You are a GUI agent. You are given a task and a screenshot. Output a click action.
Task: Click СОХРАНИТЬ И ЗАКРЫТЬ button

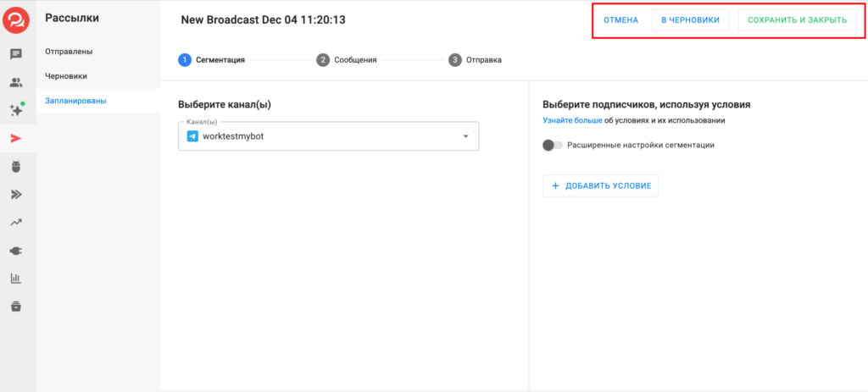tap(797, 20)
